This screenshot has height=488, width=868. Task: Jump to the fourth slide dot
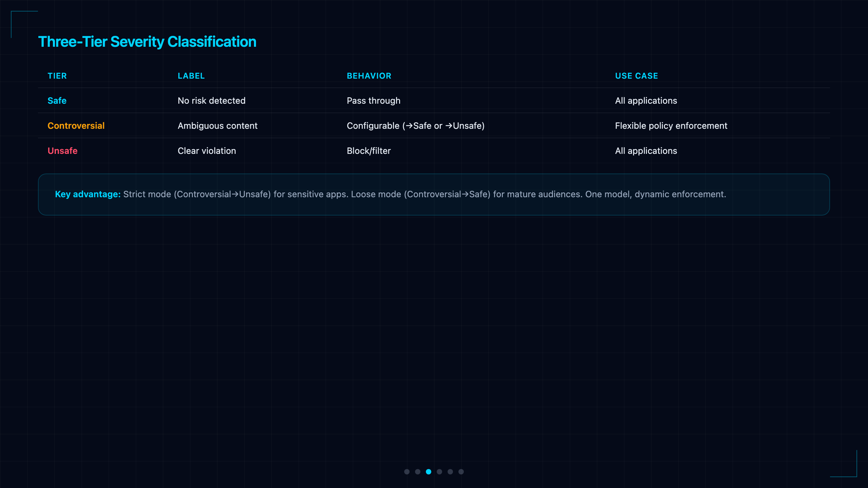click(439, 472)
